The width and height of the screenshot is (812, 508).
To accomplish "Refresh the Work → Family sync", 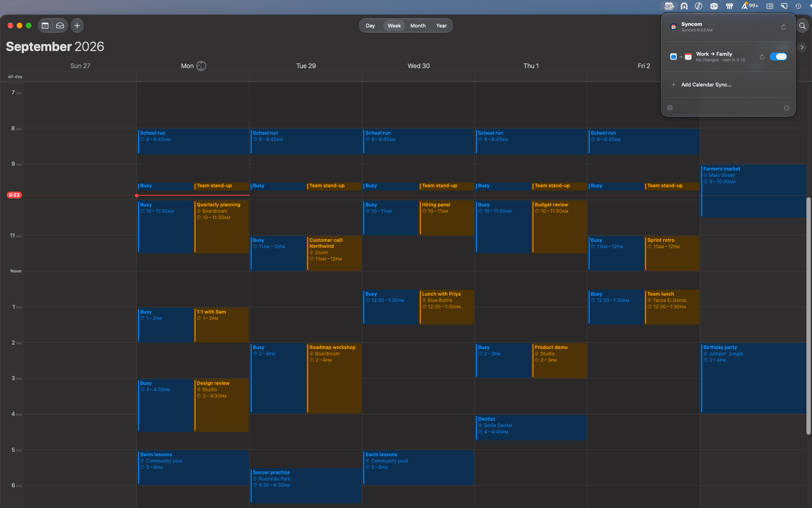I will point(762,57).
